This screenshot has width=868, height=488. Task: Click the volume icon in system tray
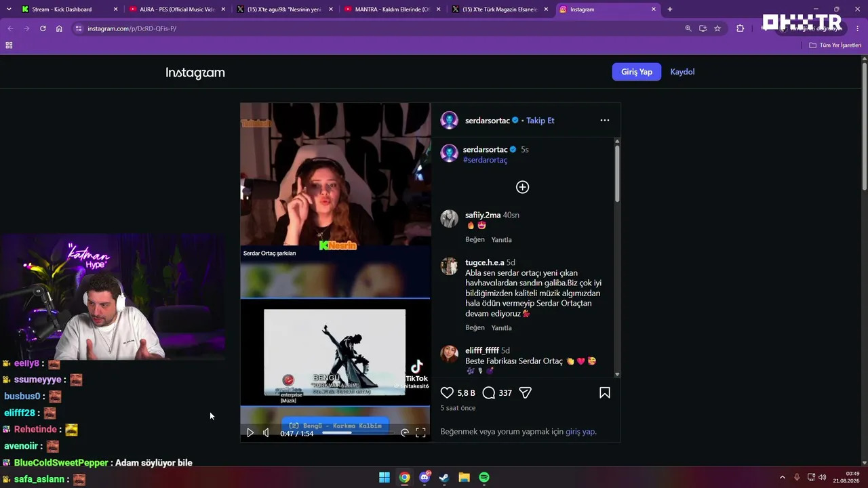coord(822,478)
